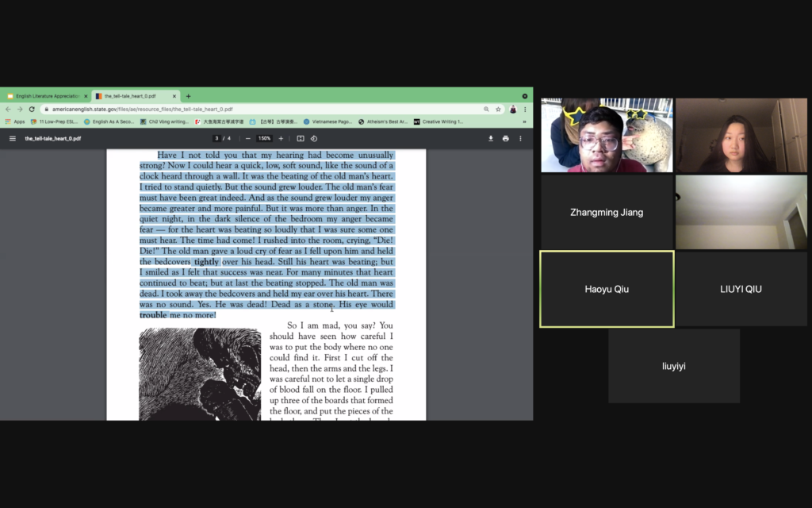
Task: Click the bold word "trouble" in the PDF
Action: (x=153, y=315)
